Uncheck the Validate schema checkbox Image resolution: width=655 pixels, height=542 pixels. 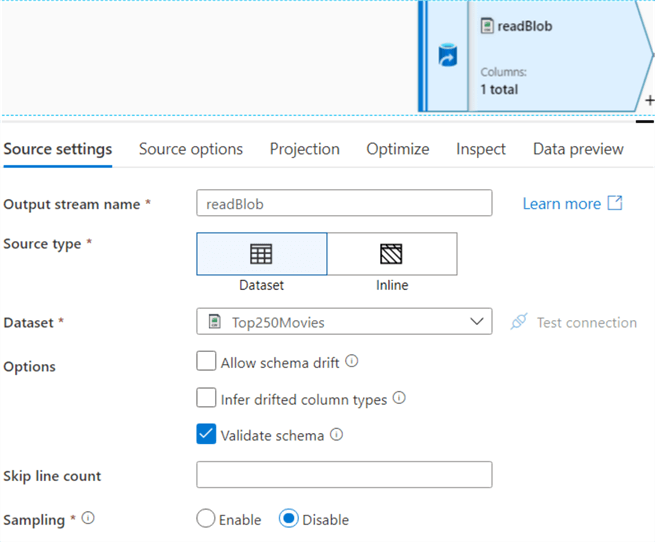tap(206, 434)
